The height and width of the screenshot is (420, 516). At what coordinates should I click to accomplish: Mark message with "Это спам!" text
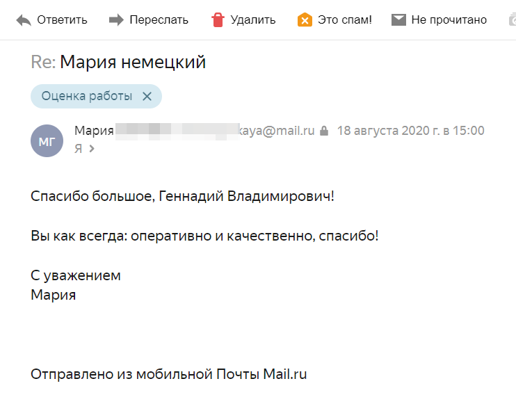coord(344,19)
